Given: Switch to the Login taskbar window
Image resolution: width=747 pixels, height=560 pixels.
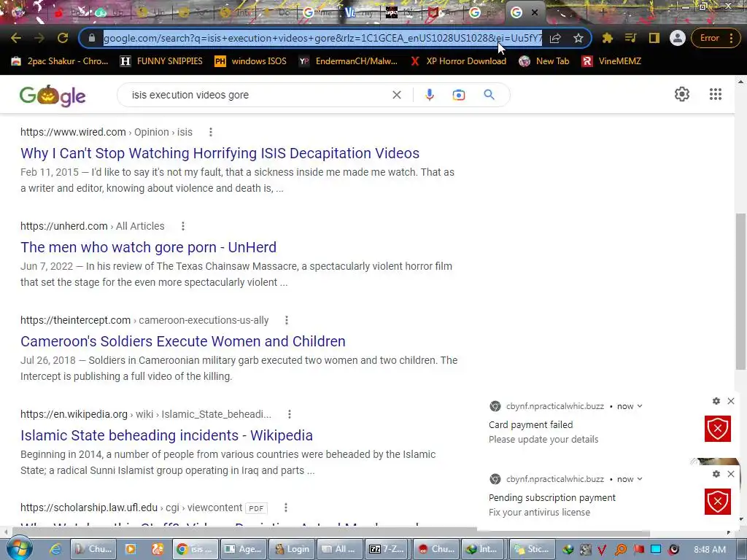Looking at the screenshot, I should pos(292,549).
